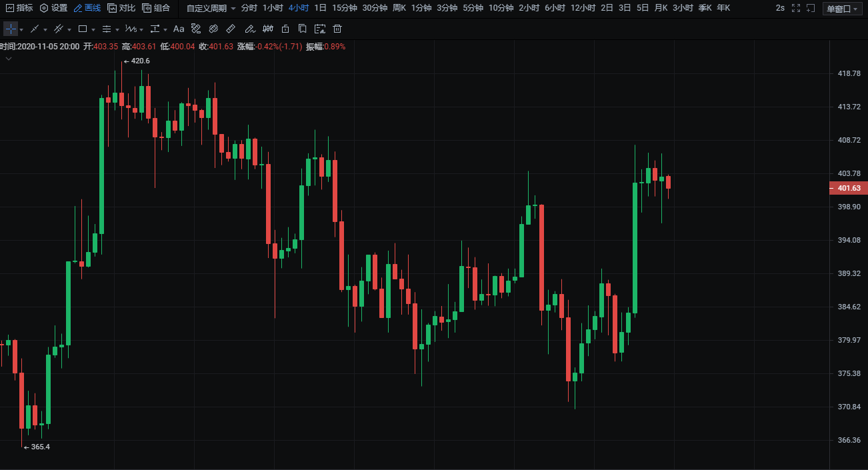Toggle the 对比 compare mode
868x470 pixels.
pyautogui.click(x=121, y=8)
